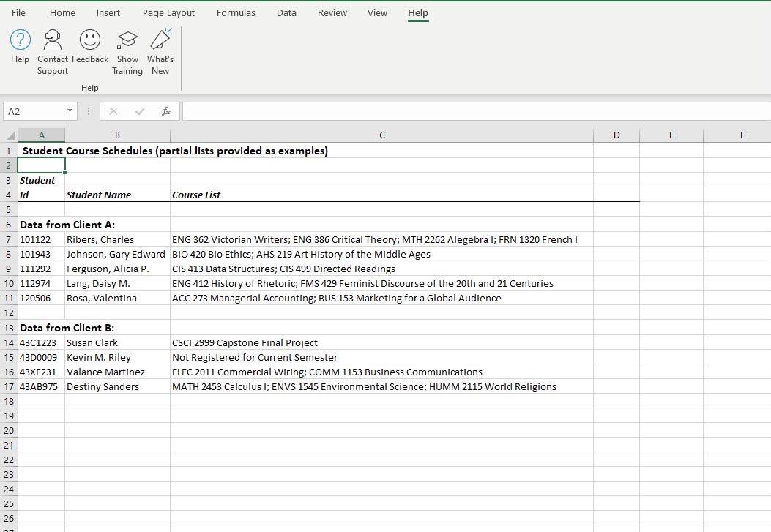Image resolution: width=771 pixels, height=532 pixels.
Task: Open the Data ribbon tab
Action: [286, 13]
